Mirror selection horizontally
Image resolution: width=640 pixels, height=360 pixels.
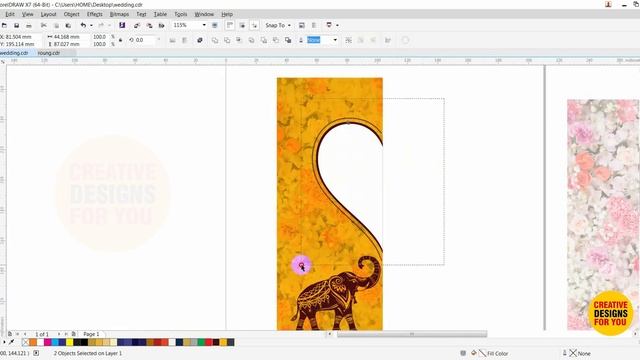pyautogui.click(x=172, y=40)
